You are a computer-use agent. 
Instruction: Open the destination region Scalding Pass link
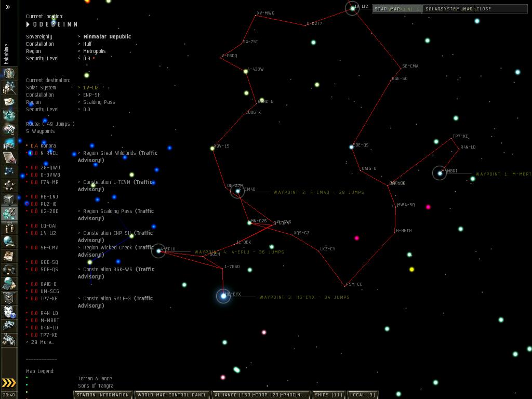(99, 102)
